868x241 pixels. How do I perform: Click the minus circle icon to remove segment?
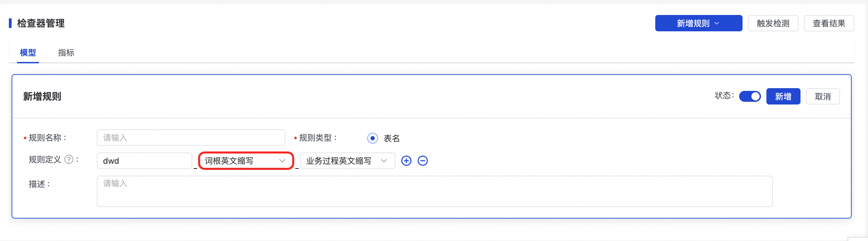coord(422,161)
